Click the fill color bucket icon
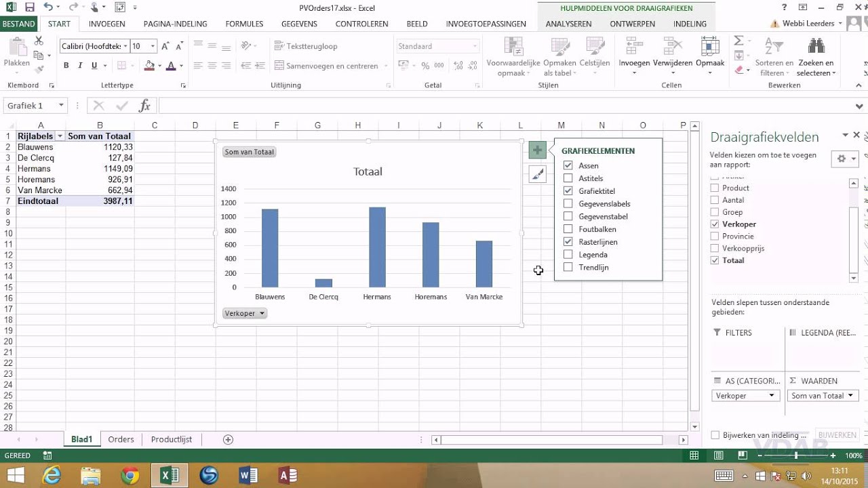The width and height of the screenshot is (868, 488). tap(149, 66)
